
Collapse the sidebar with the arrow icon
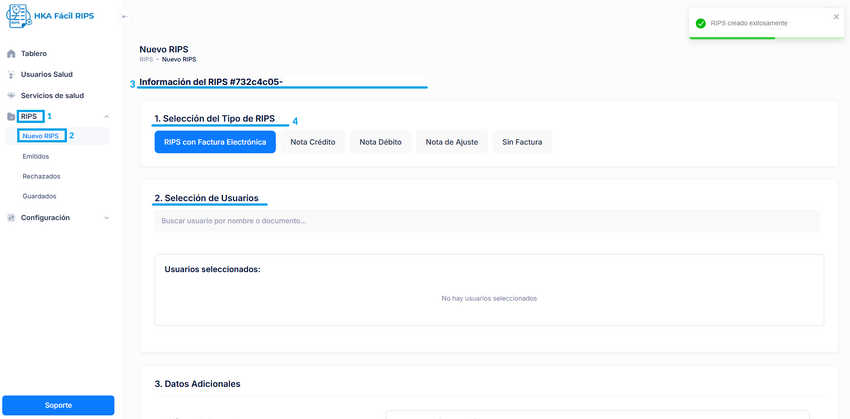(x=124, y=17)
